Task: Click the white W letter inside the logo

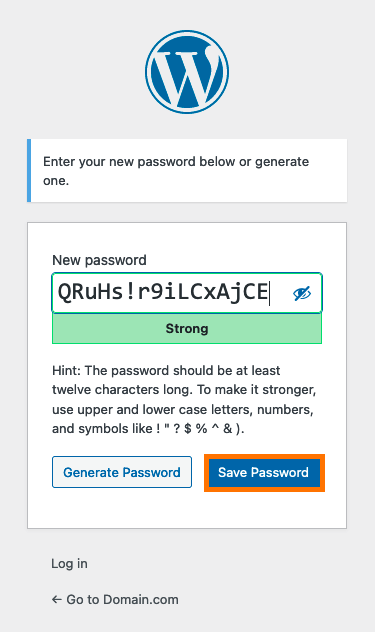Action: click(186, 73)
